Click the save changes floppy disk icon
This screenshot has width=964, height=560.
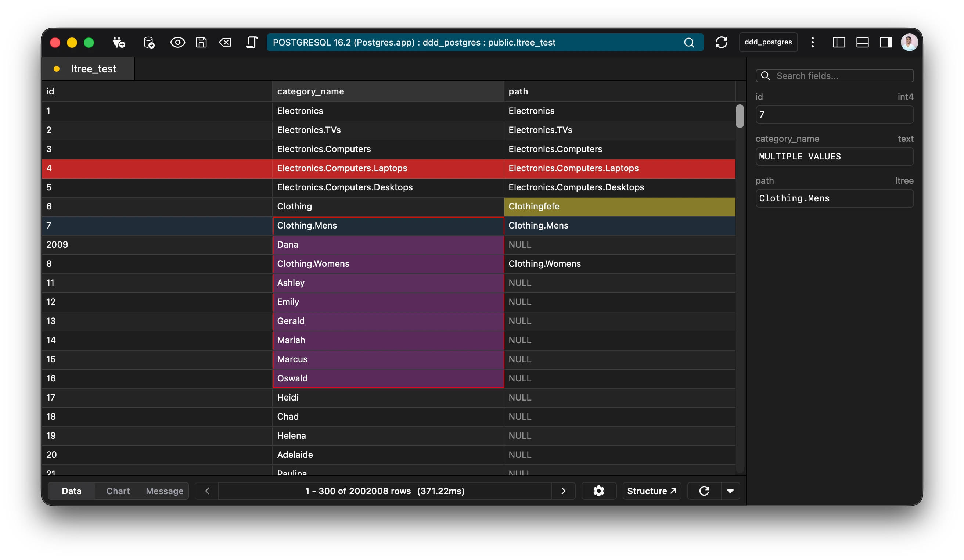pos(201,43)
